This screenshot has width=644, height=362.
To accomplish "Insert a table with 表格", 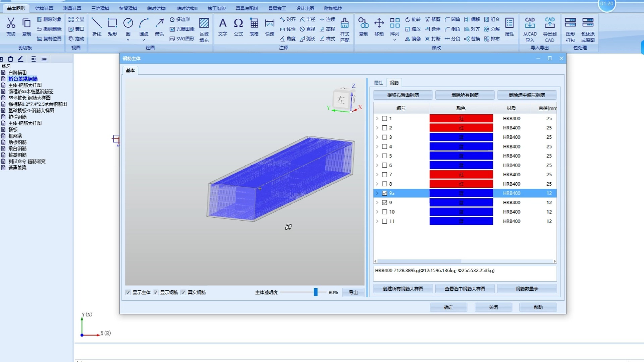I will pyautogui.click(x=254, y=26).
